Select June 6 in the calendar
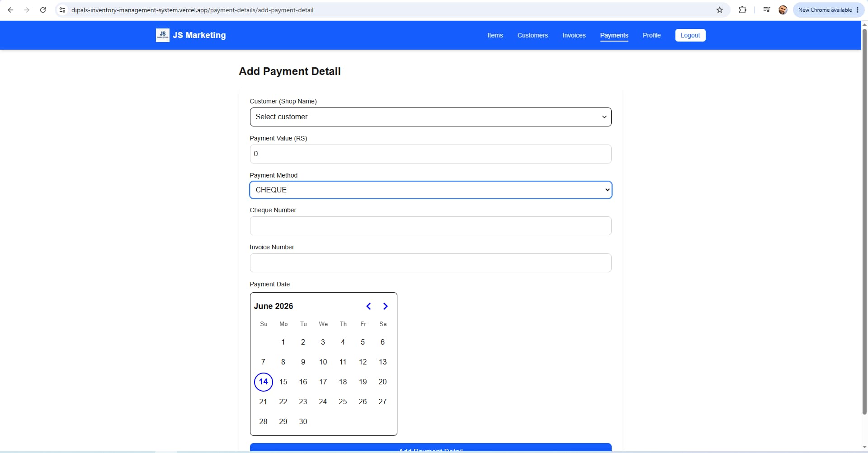868x453 pixels. click(x=382, y=342)
